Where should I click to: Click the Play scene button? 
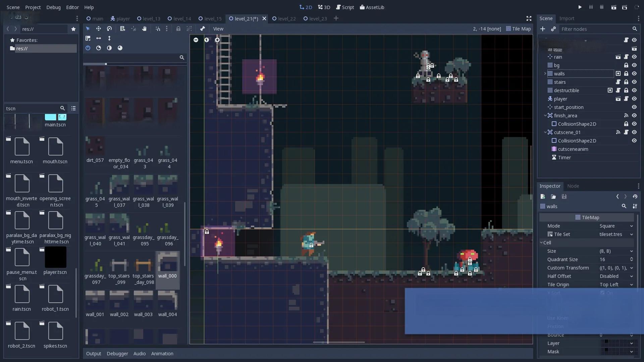pyautogui.click(x=613, y=7)
